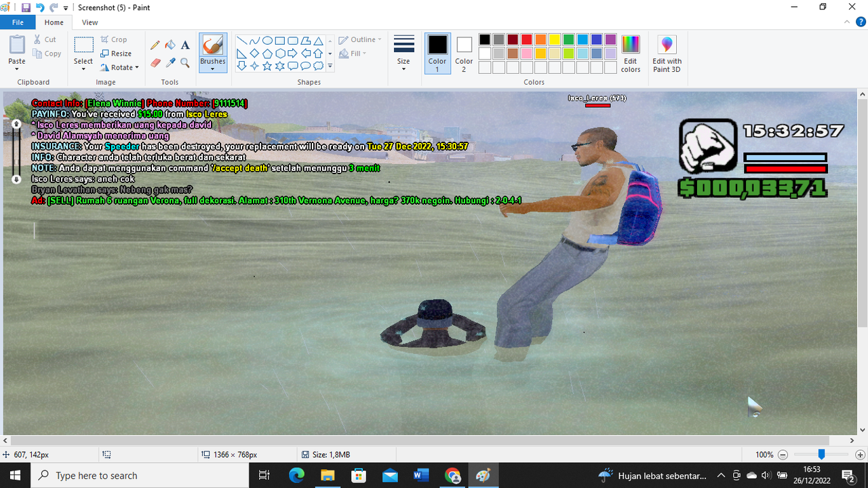Image resolution: width=868 pixels, height=488 pixels.
Task: Expand the Rotate dropdown
Action: 136,68
